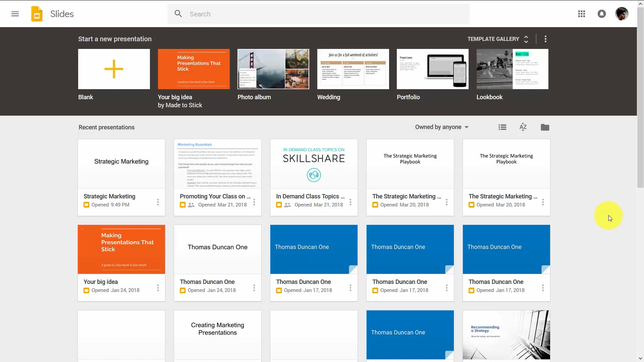Choose the Photo album template
This screenshot has width=644, height=362.
coord(273,69)
